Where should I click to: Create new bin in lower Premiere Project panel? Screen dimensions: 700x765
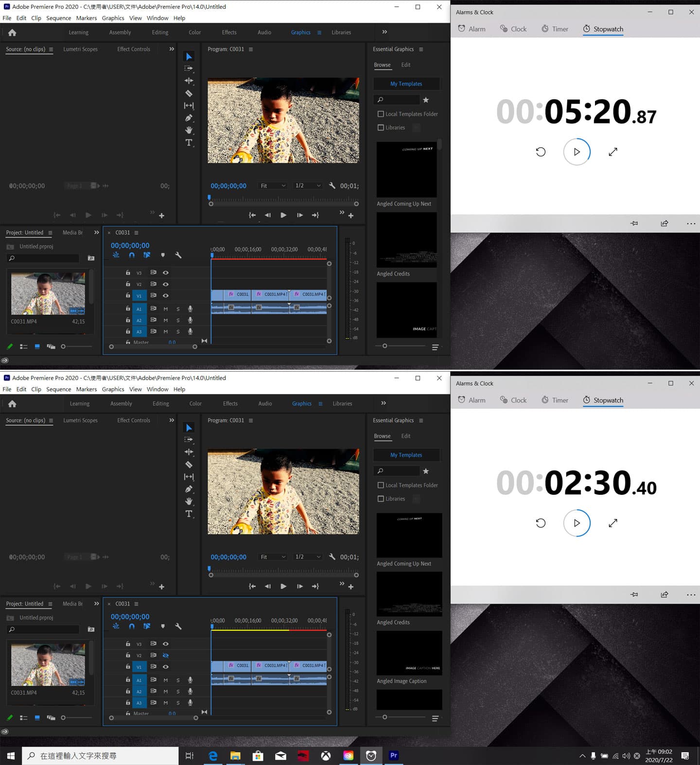91,629
